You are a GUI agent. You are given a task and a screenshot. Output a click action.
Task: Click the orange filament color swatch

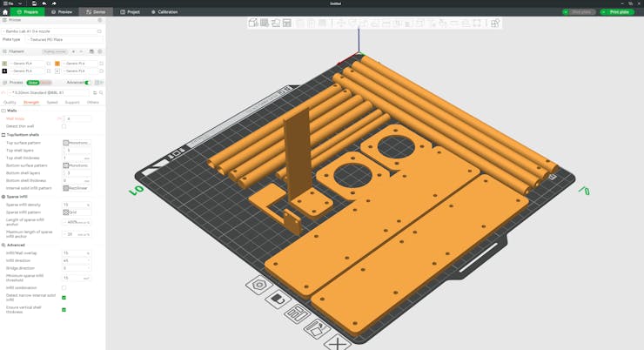(57, 64)
